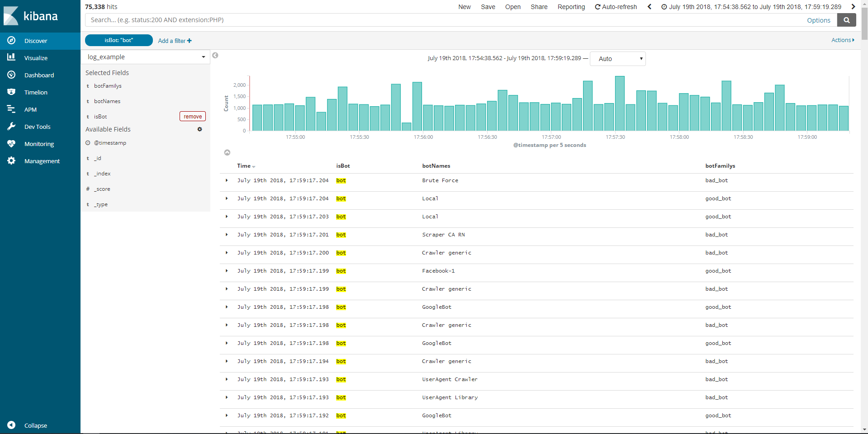Open the Dashboard section
The image size is (868, 434).
39,75
